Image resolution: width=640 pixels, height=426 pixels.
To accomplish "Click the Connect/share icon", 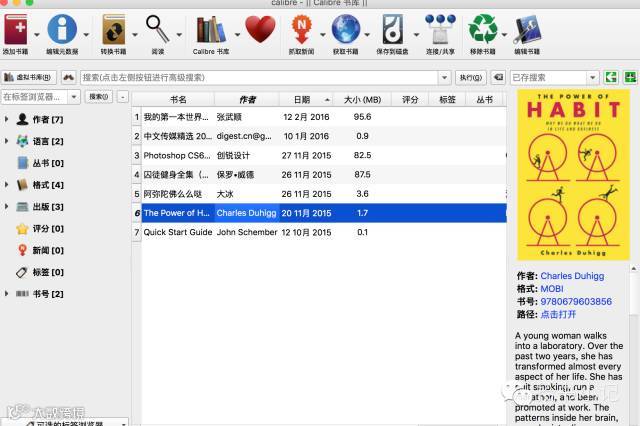I will [x=440, y=29].
